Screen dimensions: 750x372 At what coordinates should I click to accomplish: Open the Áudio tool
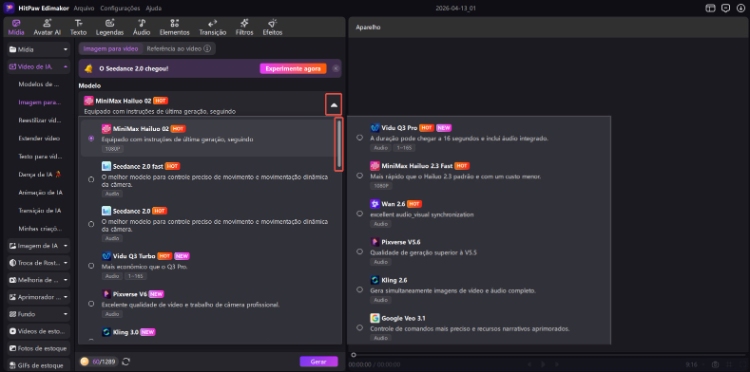[142, 27]
